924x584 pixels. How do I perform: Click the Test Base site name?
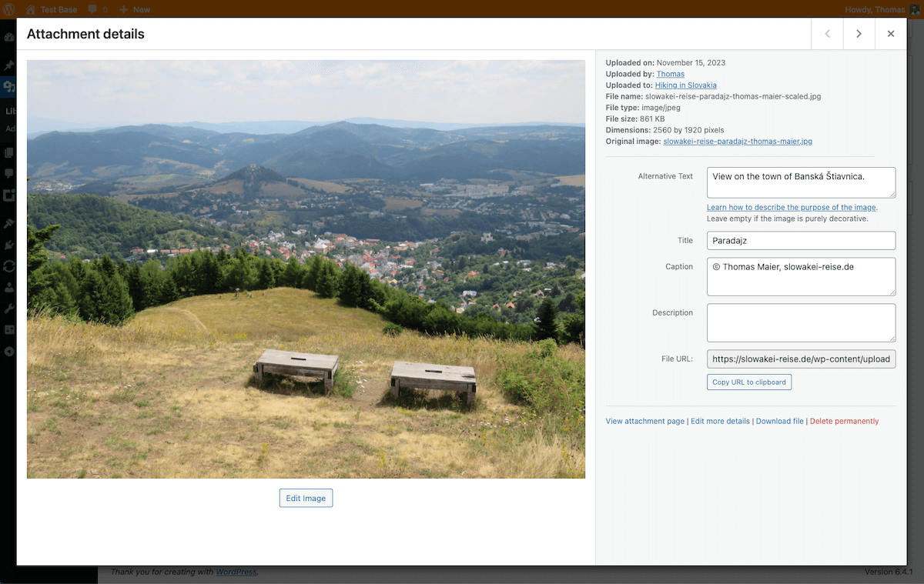pos(59,9)
